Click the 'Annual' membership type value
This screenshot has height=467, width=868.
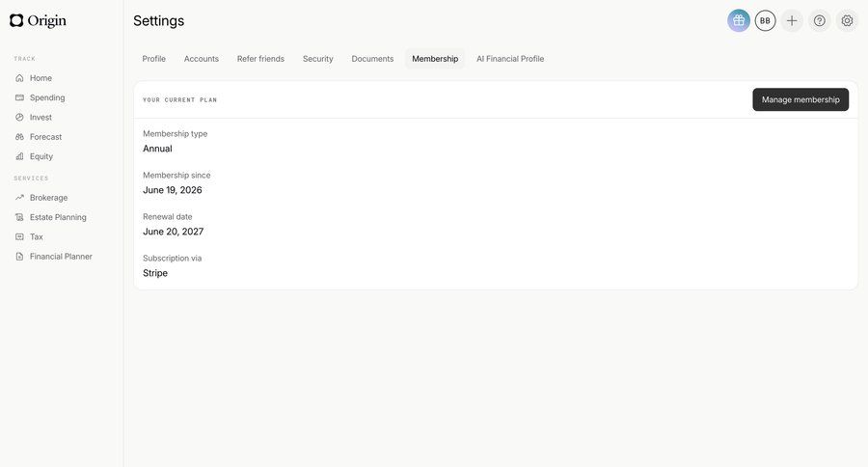(x=158, y=149)
